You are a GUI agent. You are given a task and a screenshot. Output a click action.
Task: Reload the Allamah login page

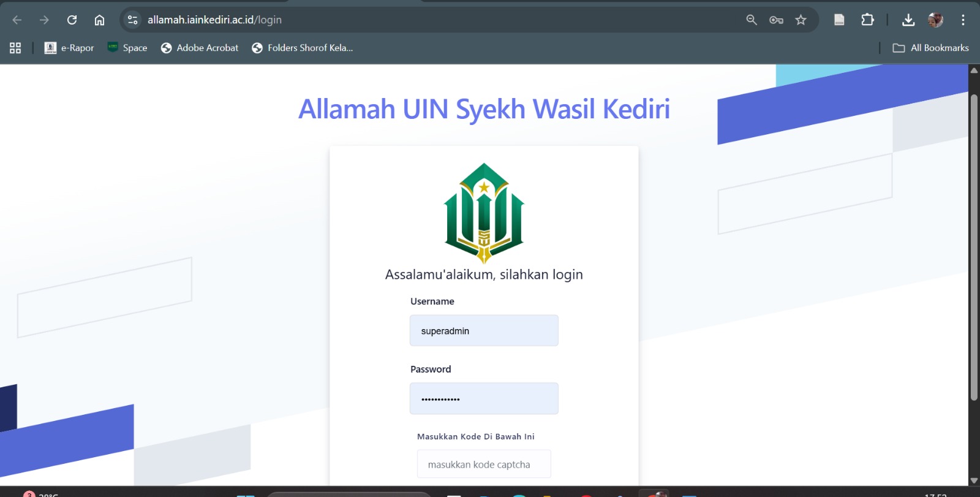[x=72, y=20]
